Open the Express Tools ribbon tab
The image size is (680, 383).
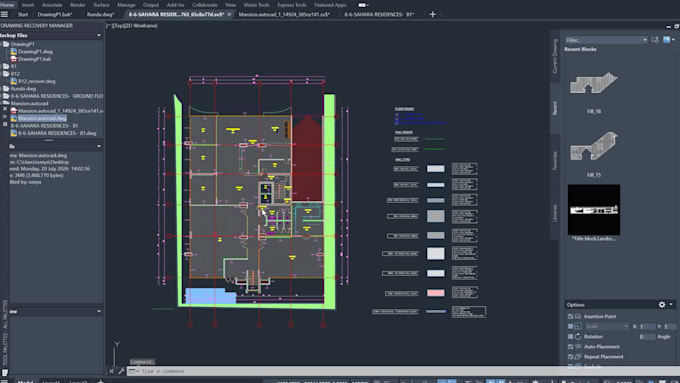292,5
